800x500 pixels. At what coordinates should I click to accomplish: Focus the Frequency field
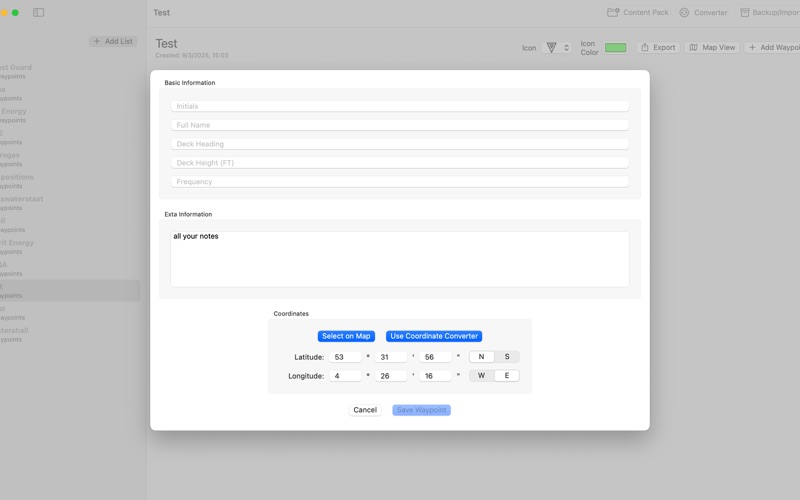click(399, 182)
